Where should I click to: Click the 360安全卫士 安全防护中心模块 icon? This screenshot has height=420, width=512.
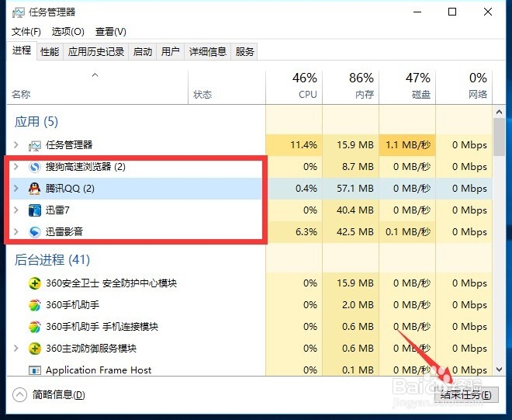point(35,283)
